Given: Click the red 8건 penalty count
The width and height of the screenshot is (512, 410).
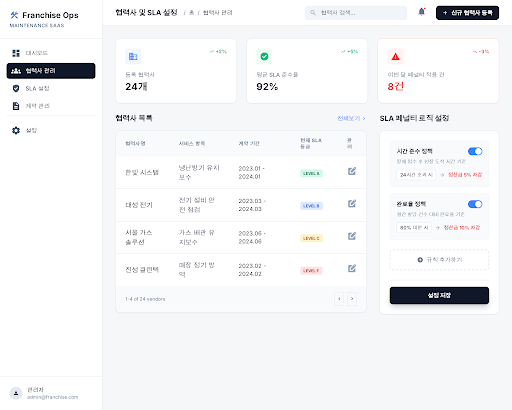Looking at the screenshot, I should point(395,87).
